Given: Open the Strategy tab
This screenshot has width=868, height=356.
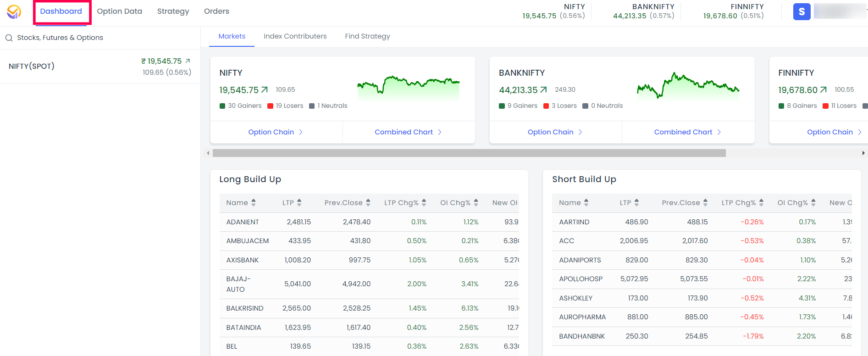Looking at the screenshot, I should [x=173, y=11].
